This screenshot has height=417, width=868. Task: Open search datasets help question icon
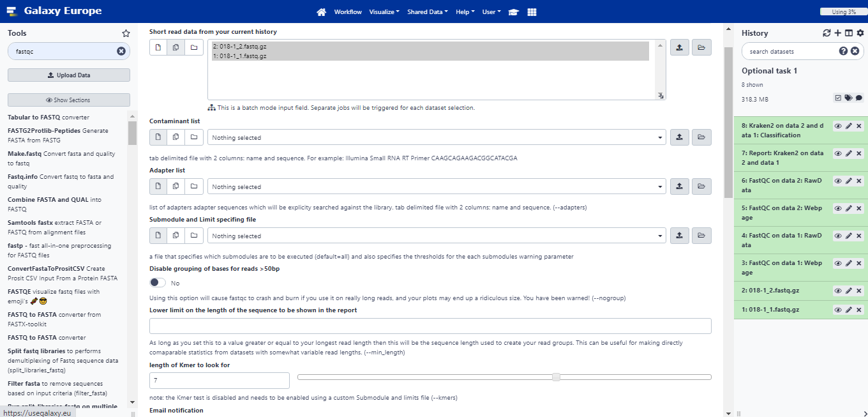[843, 51]
